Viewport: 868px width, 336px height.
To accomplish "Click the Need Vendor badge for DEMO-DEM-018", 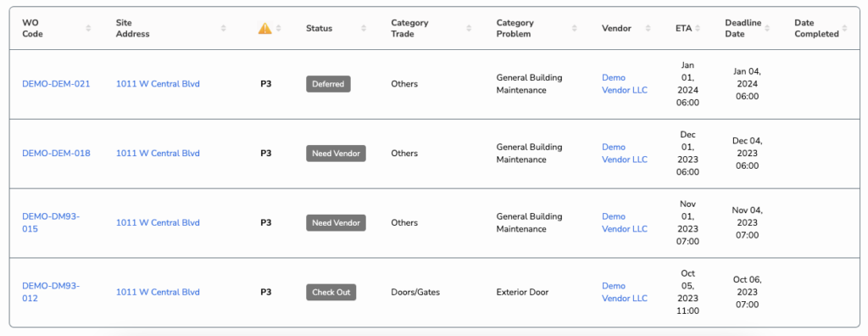I will click(336, 154).
